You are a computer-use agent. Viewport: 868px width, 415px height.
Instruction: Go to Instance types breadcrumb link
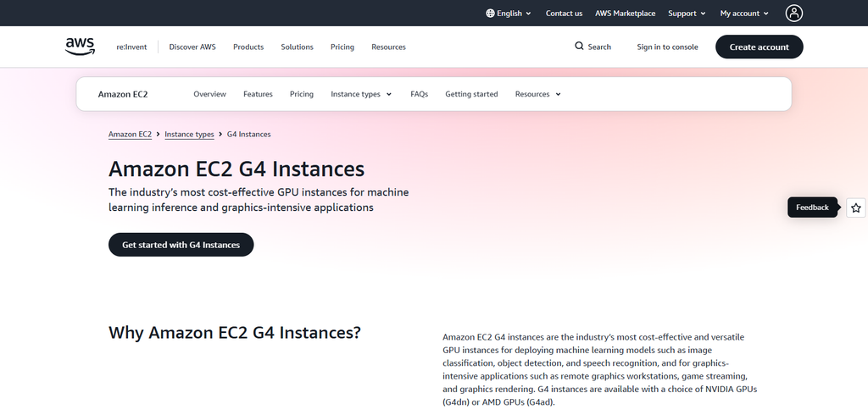(x=189, y=135)
